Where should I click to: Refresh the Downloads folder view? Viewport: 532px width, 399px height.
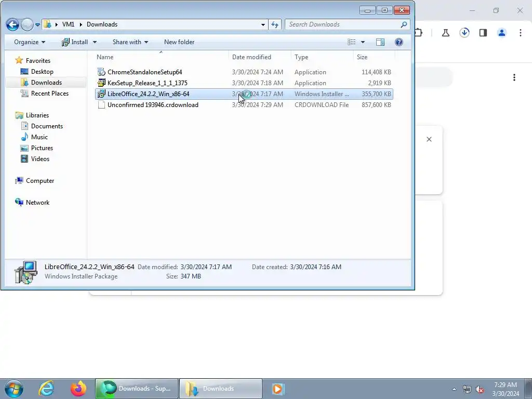point(275,24)
